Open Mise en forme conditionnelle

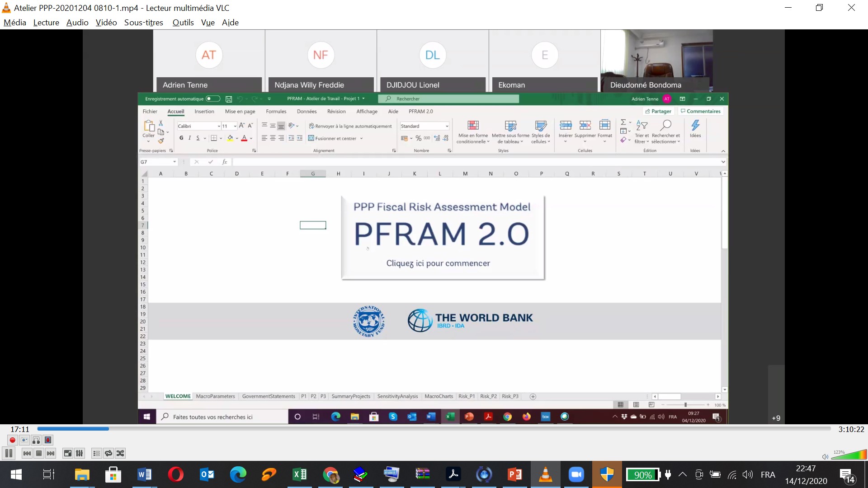tap(473, 132)
